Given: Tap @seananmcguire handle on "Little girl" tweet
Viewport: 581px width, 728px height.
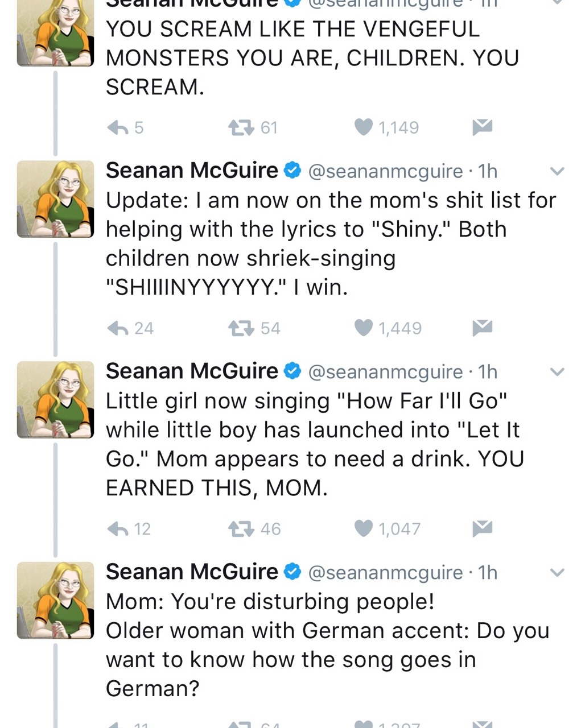Looking at the screenshot, I should (385, 372).
